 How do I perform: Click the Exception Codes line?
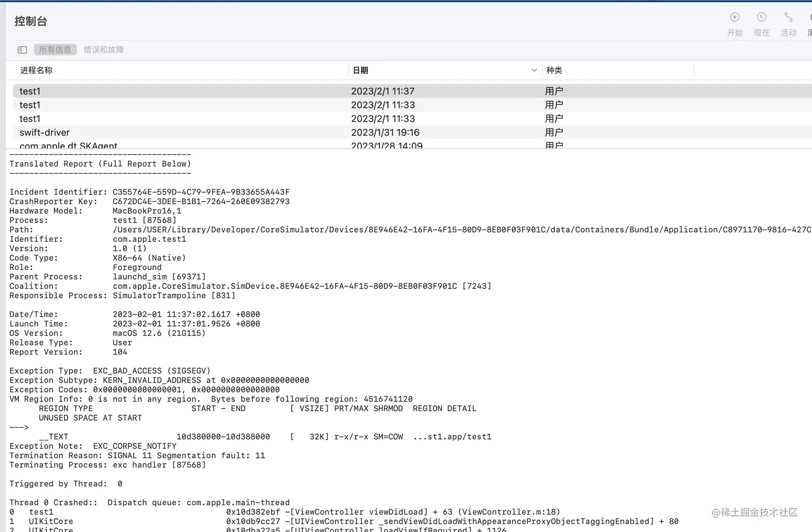144,390
